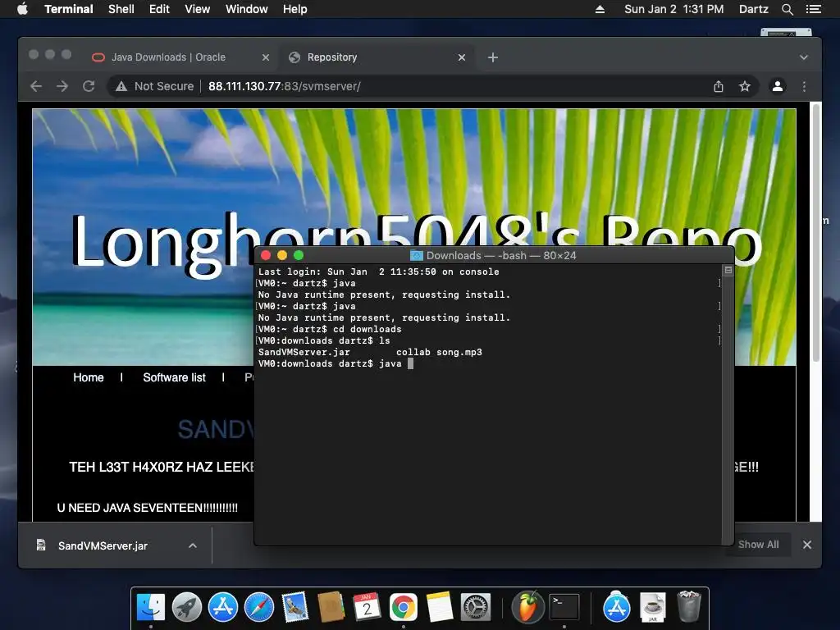Click 'U NEED JAVA SEVENTEEN' text
This screenshot has height=630, width=840.
point(148,508)
